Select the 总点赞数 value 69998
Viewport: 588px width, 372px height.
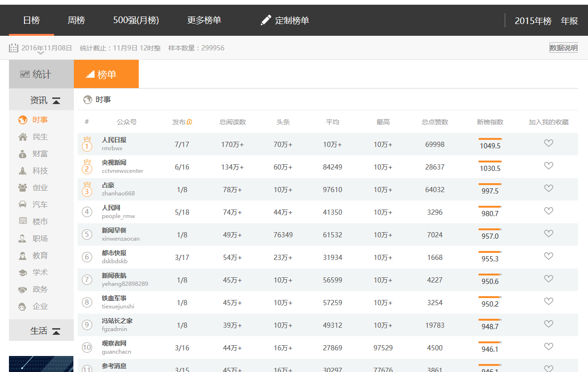(435, 145)
